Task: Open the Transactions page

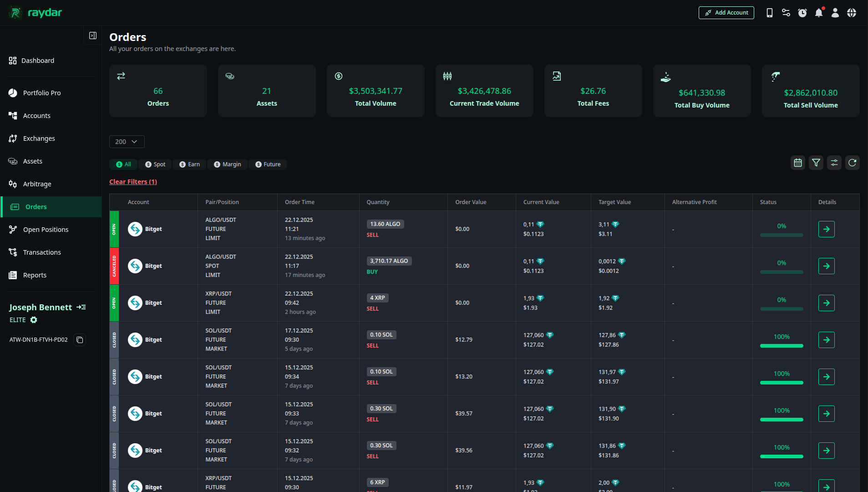Action: 41,252
